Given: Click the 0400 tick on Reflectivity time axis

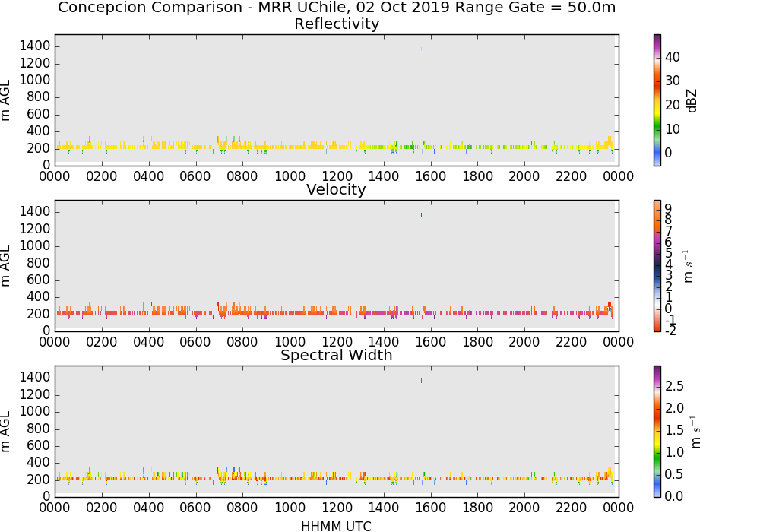Looking at the screenshot, I should (148, 176).
